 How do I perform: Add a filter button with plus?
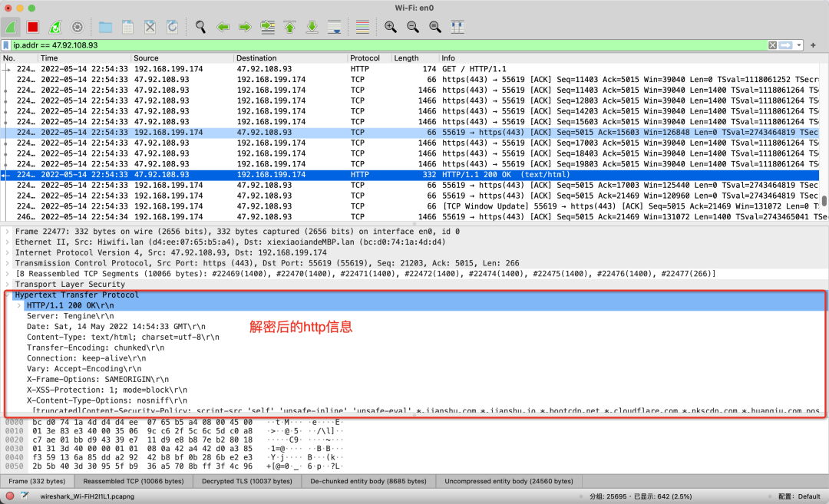(813, 45)
